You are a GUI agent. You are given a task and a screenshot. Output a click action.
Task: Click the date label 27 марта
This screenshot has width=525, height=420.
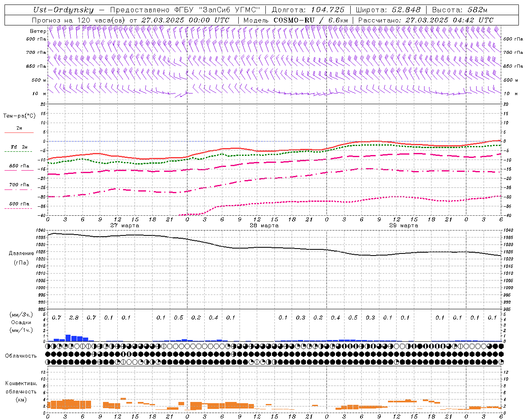[x=125, y=225]
